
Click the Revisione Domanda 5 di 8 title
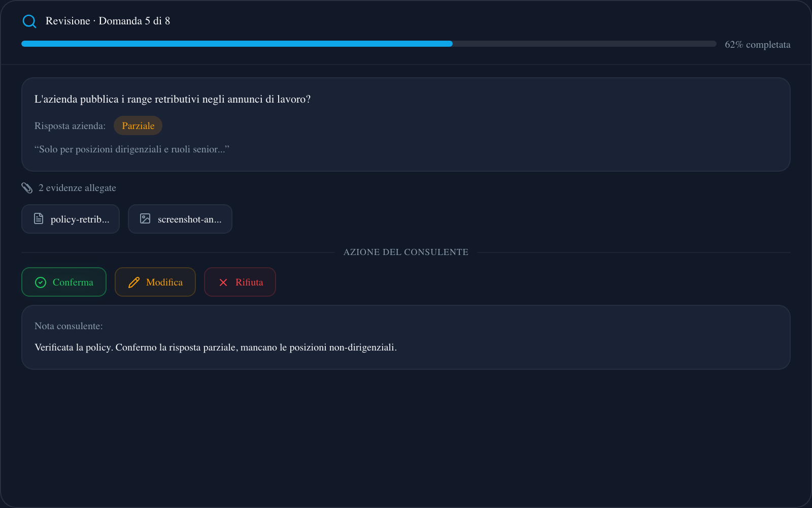point(108,21)
